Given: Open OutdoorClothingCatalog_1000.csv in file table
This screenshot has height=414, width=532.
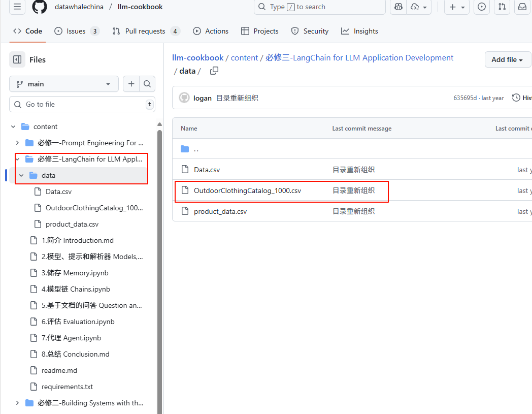Looking at the screenshot, I should click(247, 190).
